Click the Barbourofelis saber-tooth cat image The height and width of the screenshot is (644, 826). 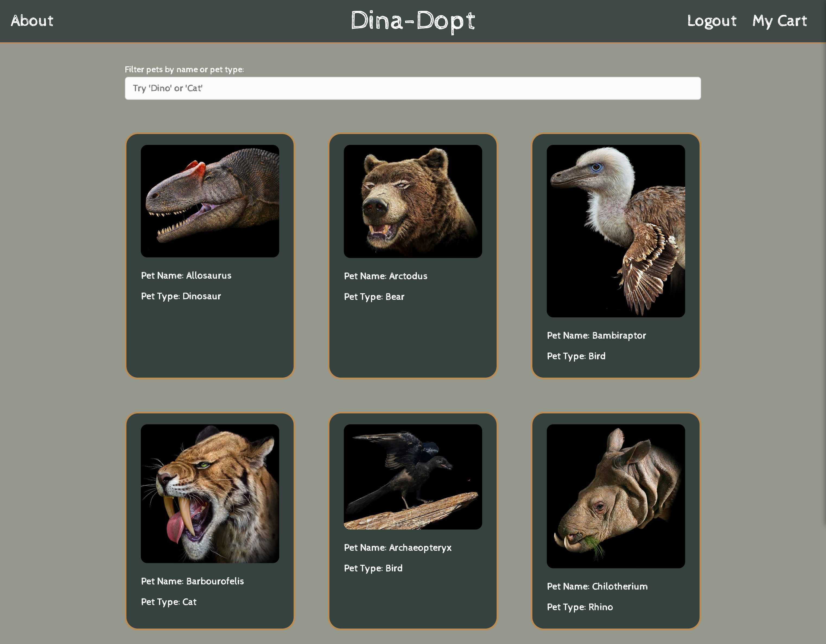click(210, 493)
